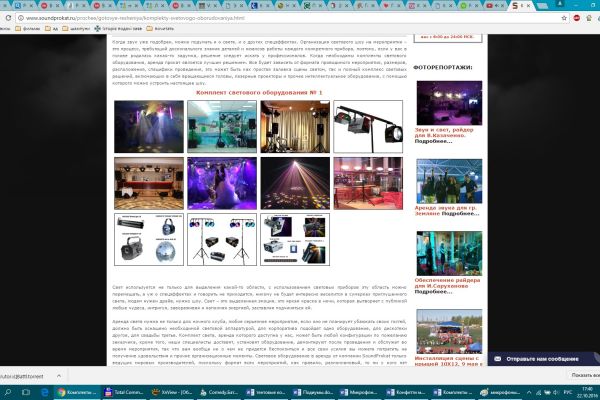The height and width of the screenshot is (400, 600).
Task: Open mirror ball equipment thumbnail
Action: (x=149, y=240)
